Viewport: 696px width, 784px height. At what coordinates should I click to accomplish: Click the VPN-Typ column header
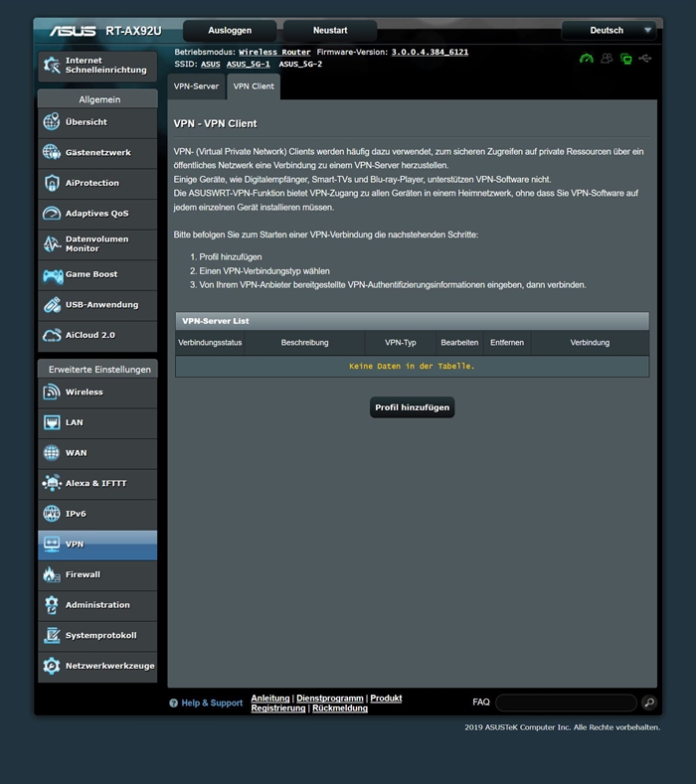pyautogui.click(x=401, y=343)
